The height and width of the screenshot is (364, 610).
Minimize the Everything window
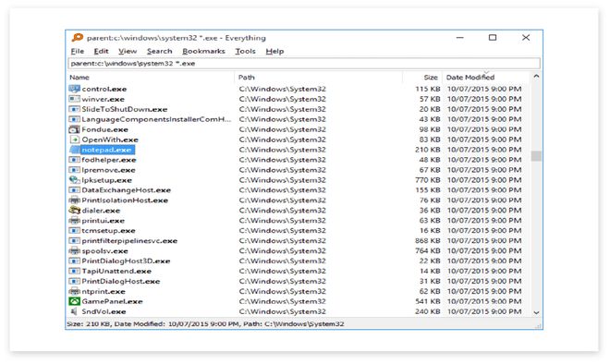coord(460,38)
